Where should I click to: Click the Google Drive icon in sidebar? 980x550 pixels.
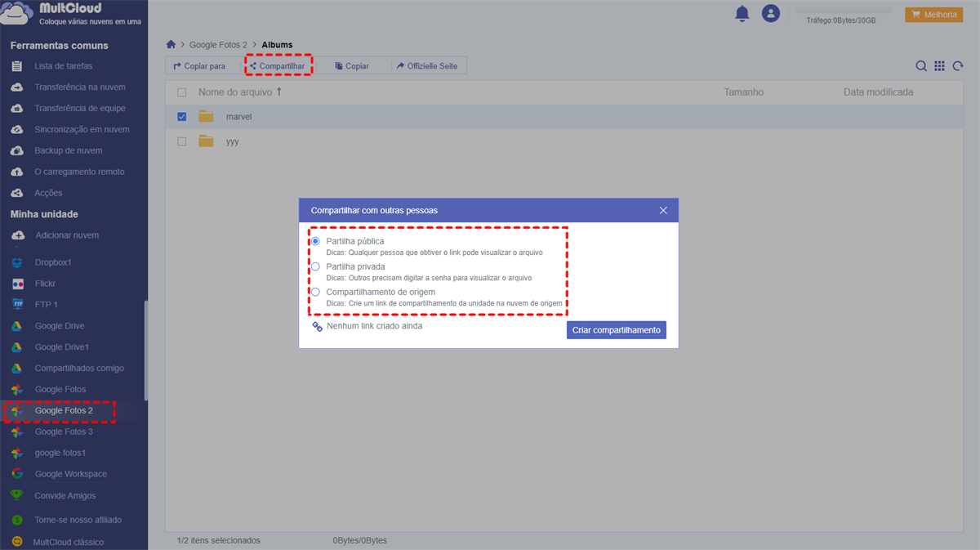click(x=17, y=326)
